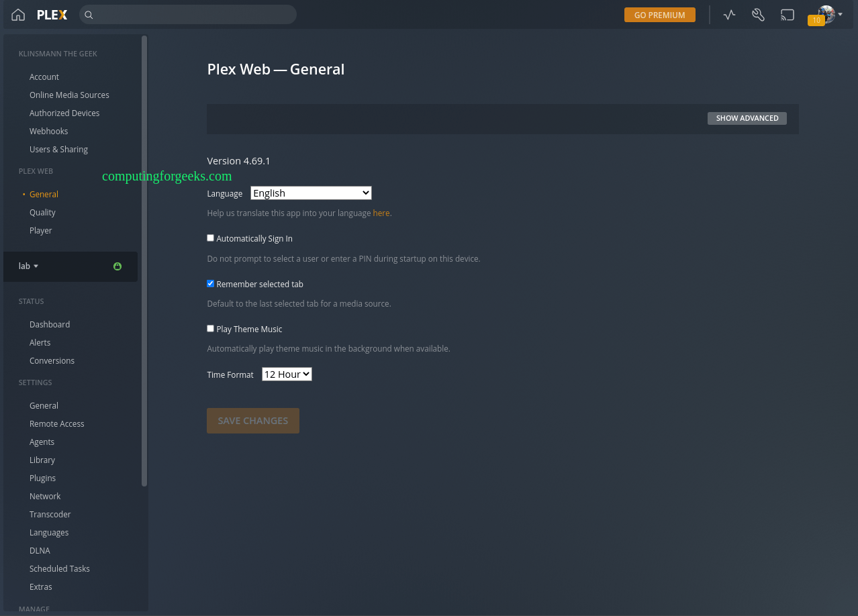The width and height of the screenshot is (858, 616).
Task: Click the search magnifier icon
Action: pos(88,14)
